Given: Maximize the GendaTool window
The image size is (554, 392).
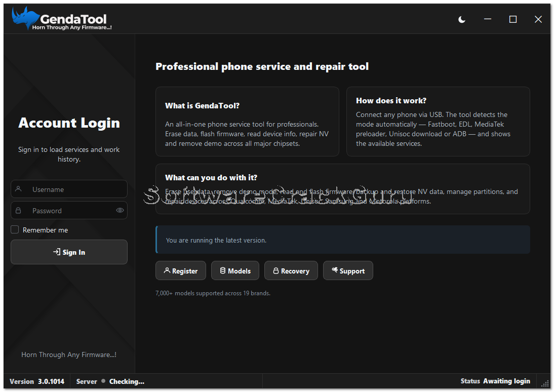Looking at the screenshot, I should point(512,19).
